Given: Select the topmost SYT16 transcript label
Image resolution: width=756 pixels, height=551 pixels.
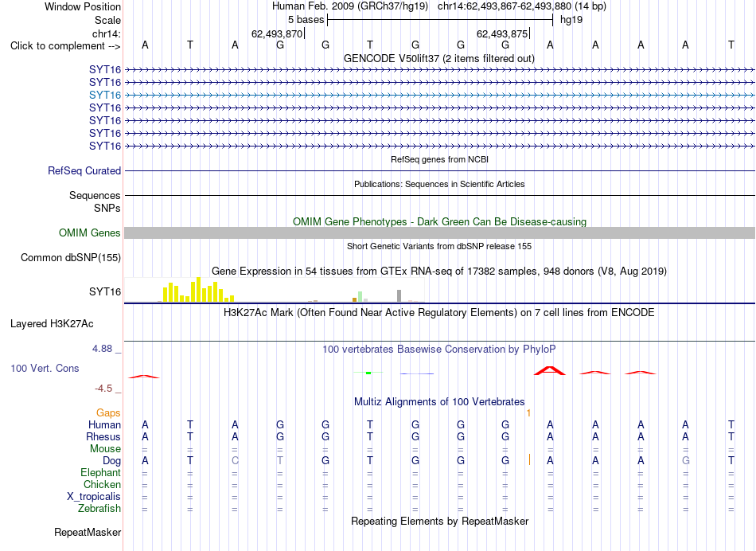Looking at the screenshot, I should coord(105,69).
